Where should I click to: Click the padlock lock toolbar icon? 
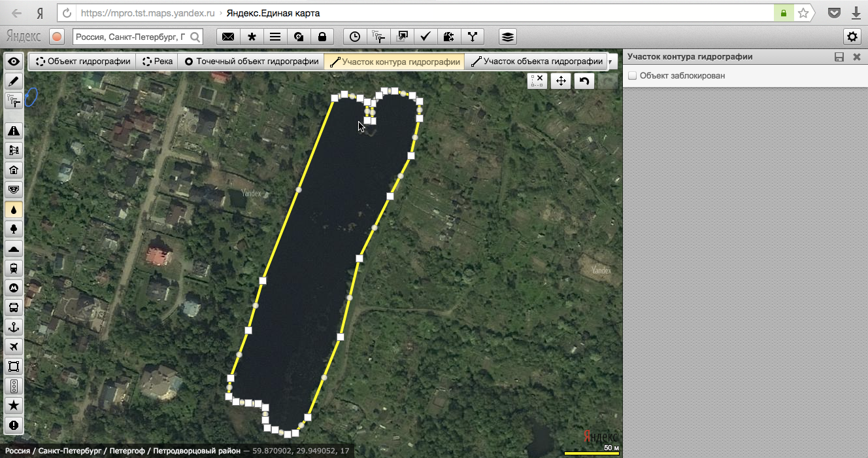click(322, 37)
